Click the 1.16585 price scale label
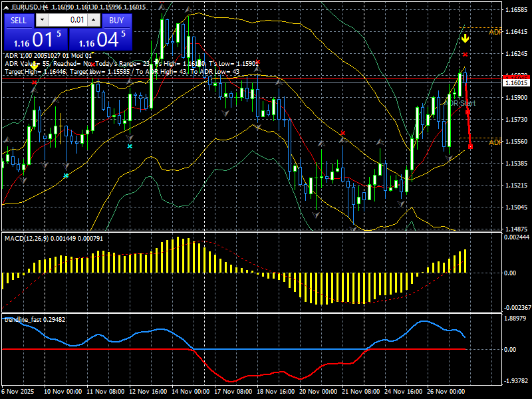Viewport: 532px width, 399px height. (517, 10)
